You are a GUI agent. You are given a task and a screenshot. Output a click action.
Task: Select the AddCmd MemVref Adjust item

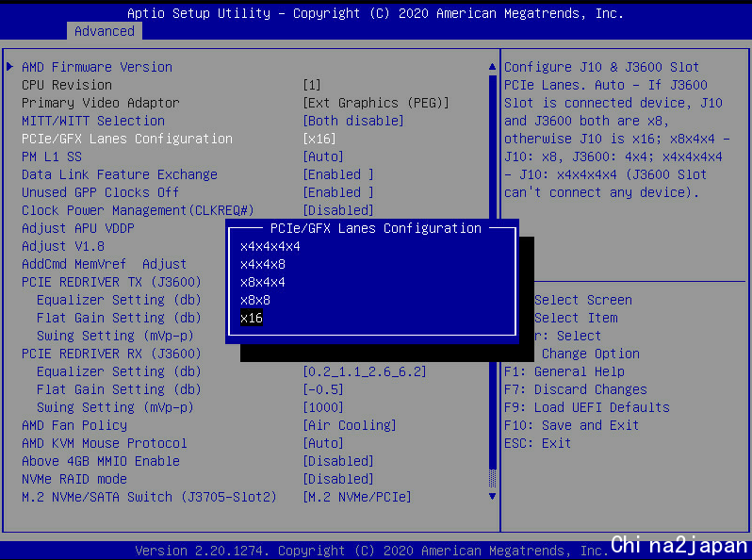(x=104, y=264)
